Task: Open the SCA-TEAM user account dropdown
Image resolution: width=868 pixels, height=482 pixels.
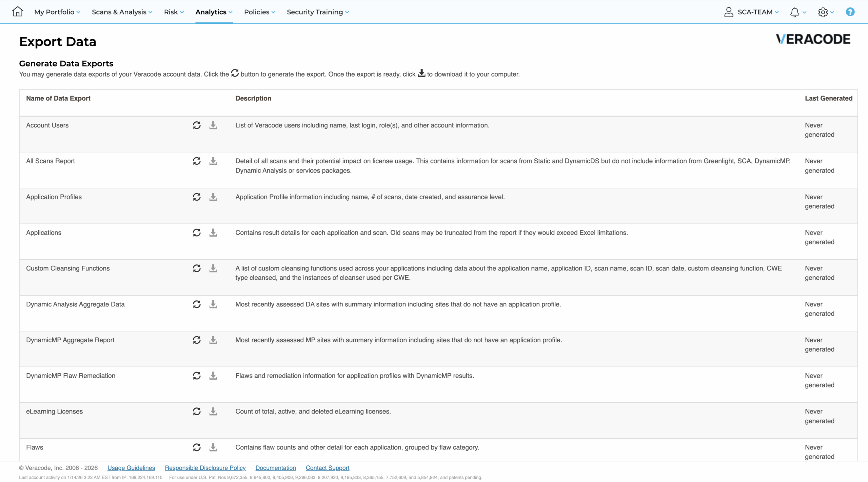Action: pyautogui.click(x=751, y=12)
